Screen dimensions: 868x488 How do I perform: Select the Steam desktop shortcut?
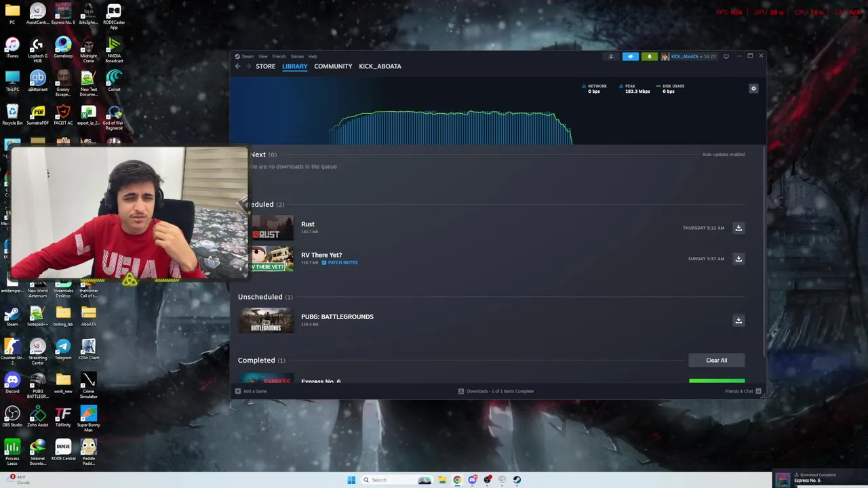point(12,316)
